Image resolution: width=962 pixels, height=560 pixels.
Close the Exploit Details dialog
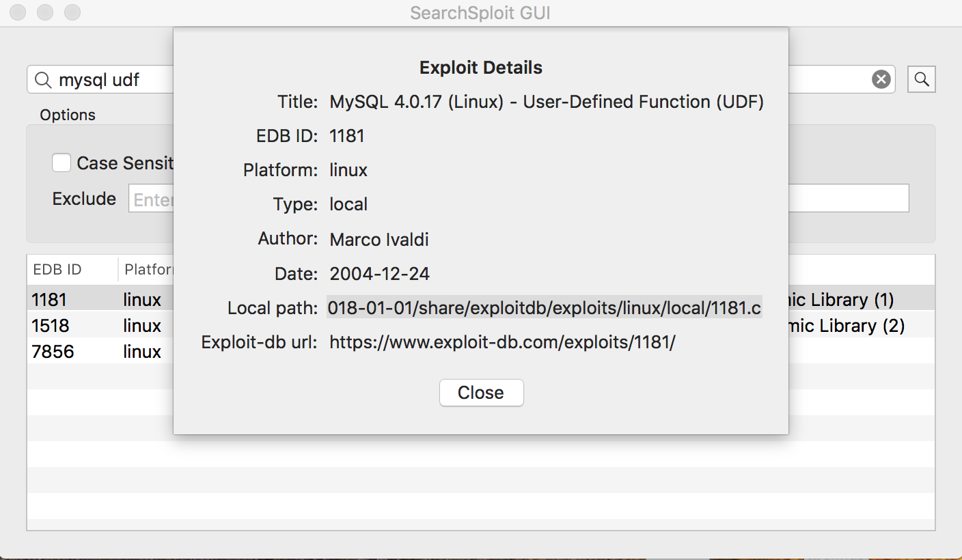click(481, 393)
